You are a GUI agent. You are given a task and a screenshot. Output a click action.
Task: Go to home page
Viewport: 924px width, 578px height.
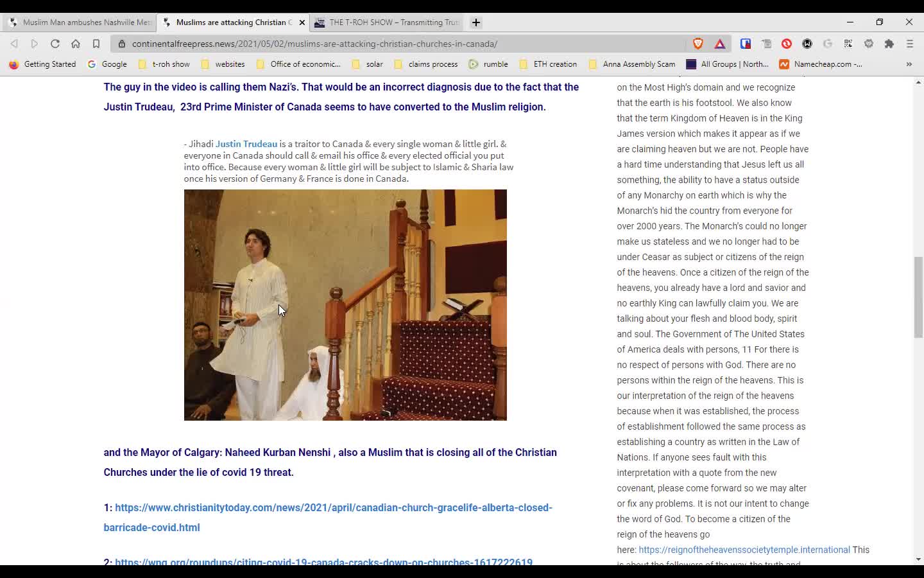point(76,44)
